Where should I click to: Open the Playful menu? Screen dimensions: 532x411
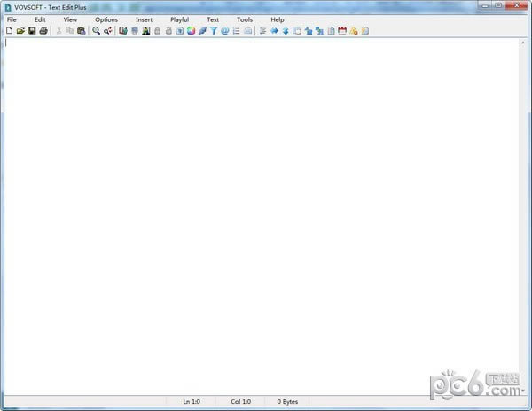click(x=179, y=19)
